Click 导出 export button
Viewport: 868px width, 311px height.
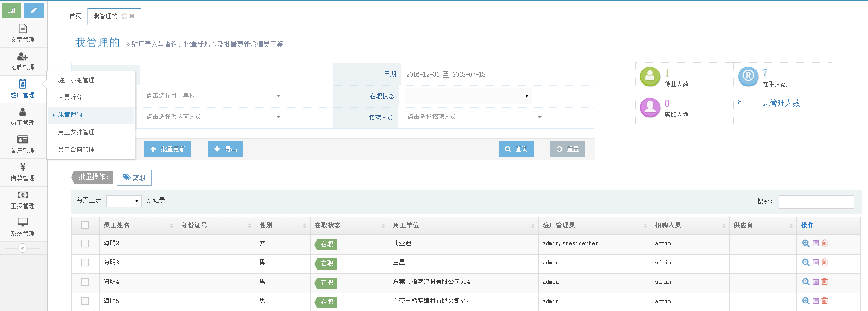pyautogui.click(x=225, y=149)
